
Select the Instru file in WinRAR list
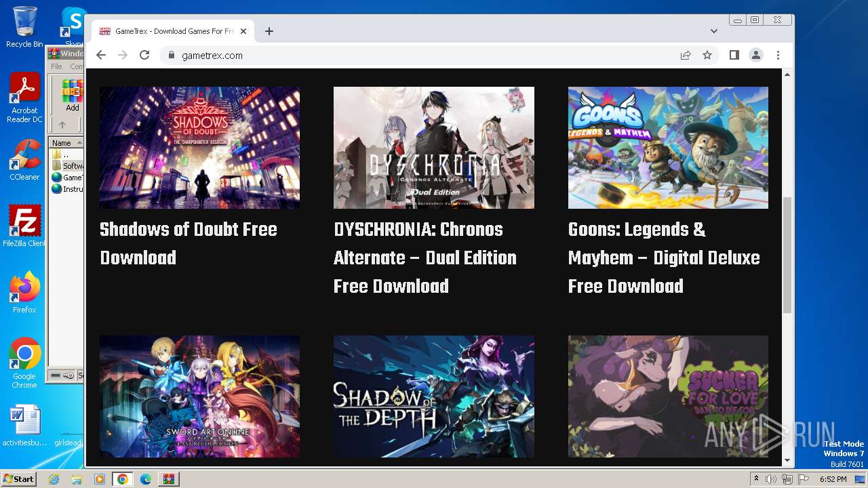click(x=68, y=189)
